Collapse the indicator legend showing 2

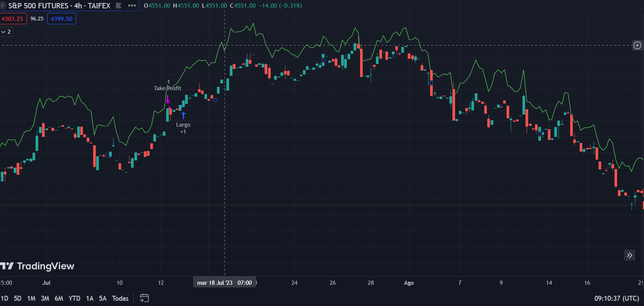pyautogui.click(x=6, y=32)
